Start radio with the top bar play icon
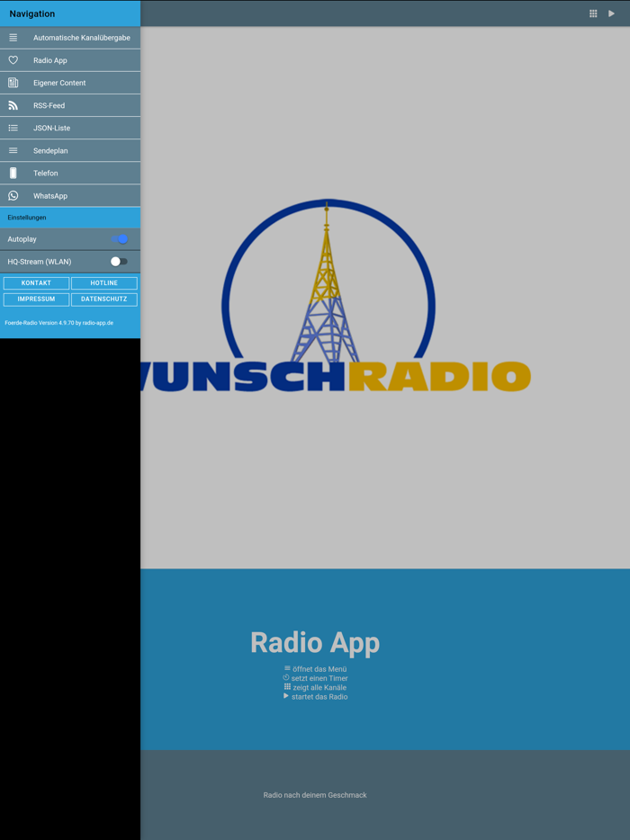This screenshot has height=840, width=630. tap(611, 13)
